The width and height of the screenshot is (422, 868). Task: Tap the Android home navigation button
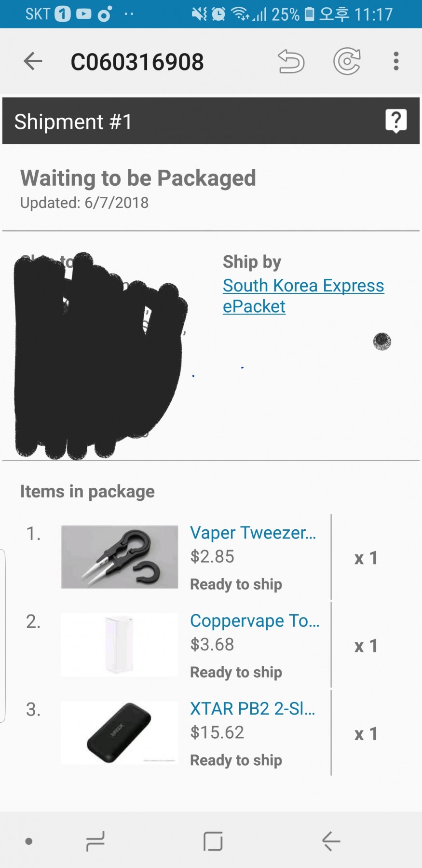coord(213,841)
